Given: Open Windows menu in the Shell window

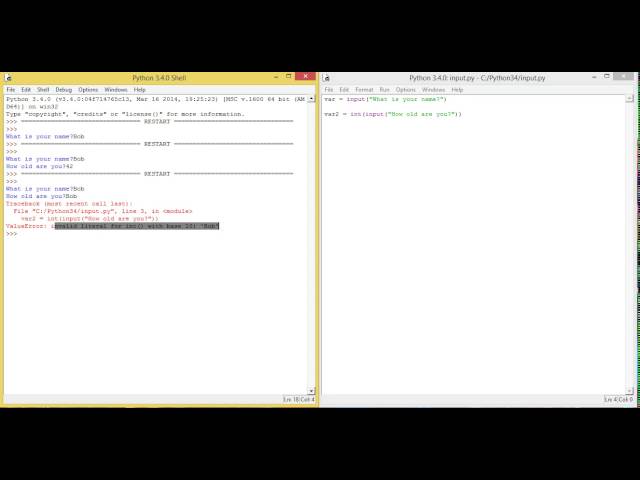Looking at the screenshot, I should pyautogui.click(x=116, y=90).
